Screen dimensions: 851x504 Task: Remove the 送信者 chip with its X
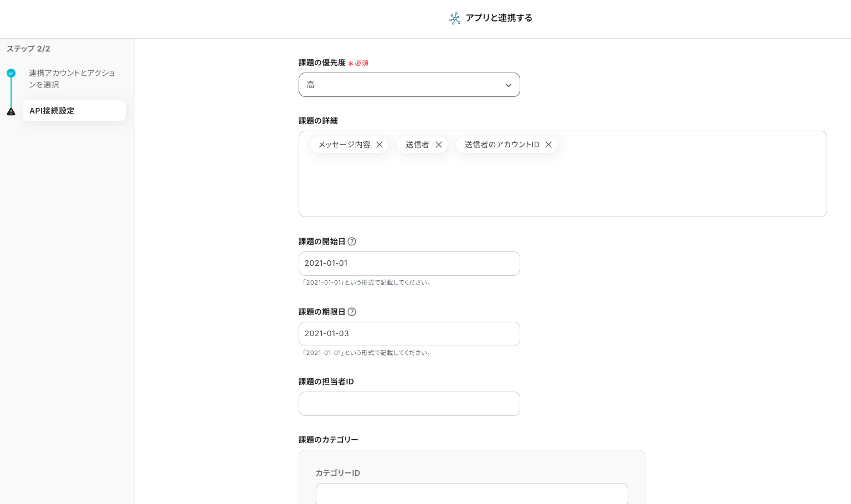[439, 145]
